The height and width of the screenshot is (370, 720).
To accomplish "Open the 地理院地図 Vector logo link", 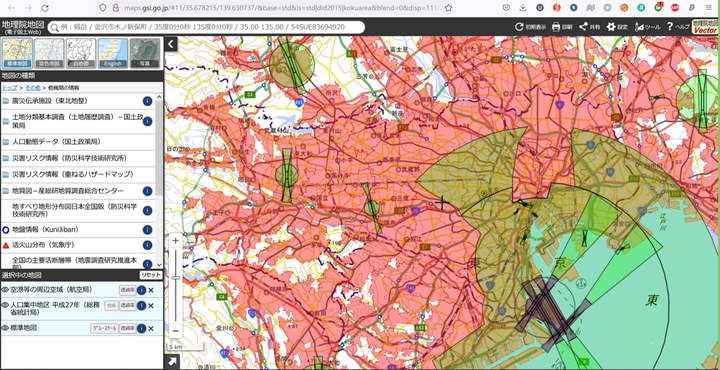I will 704,27.
